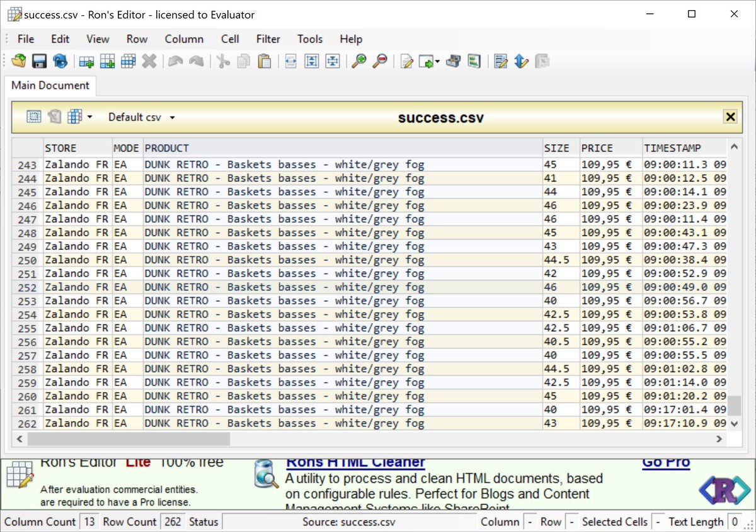Click the PRODUCT column header
756x532 pixels.
[343, 148]
